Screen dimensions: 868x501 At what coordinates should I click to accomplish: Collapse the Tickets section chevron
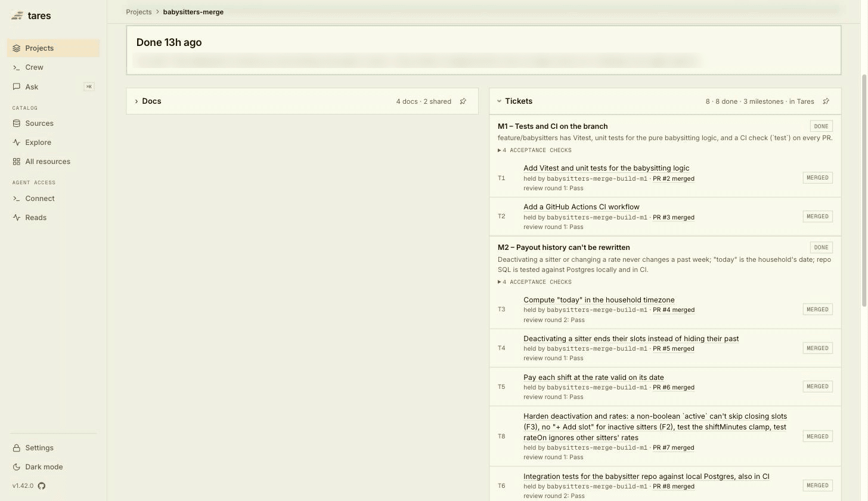[500, 101]
